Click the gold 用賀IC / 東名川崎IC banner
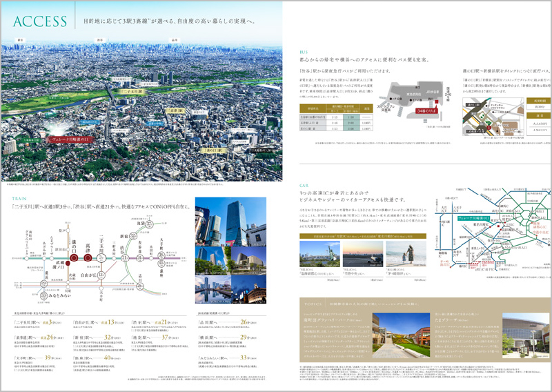 point(363,236)
